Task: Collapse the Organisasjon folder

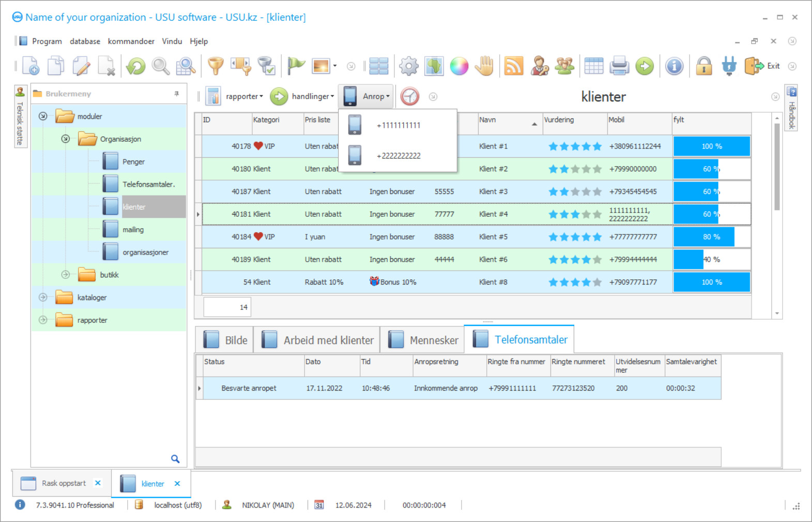Action: [66, 139]
